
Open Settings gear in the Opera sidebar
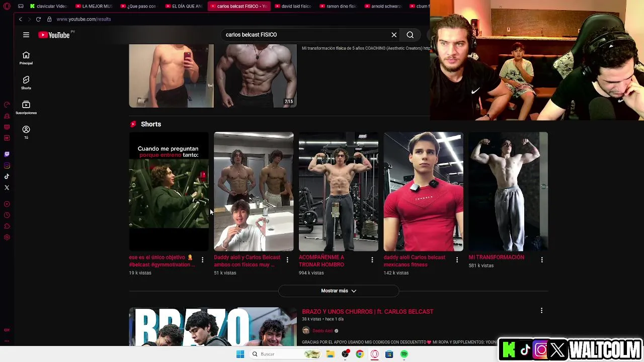[x=7, y=237]
